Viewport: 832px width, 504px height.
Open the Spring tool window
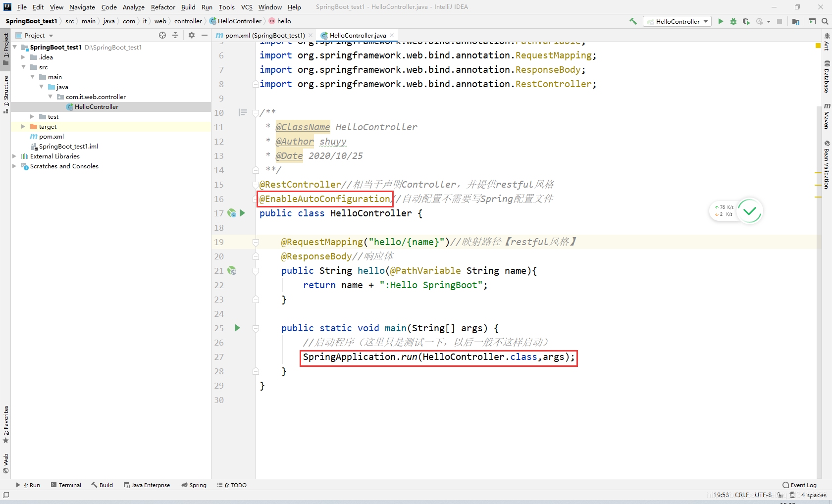point(194,485)
